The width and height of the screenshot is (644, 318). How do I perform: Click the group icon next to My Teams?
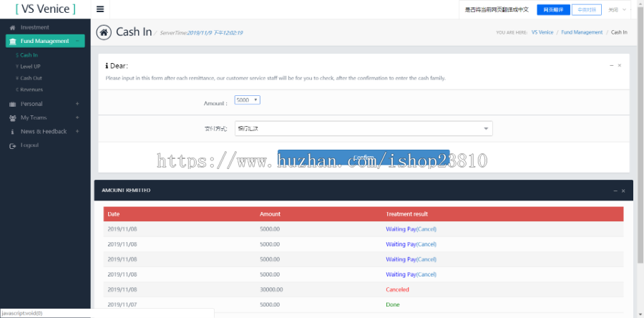point(12,118)
